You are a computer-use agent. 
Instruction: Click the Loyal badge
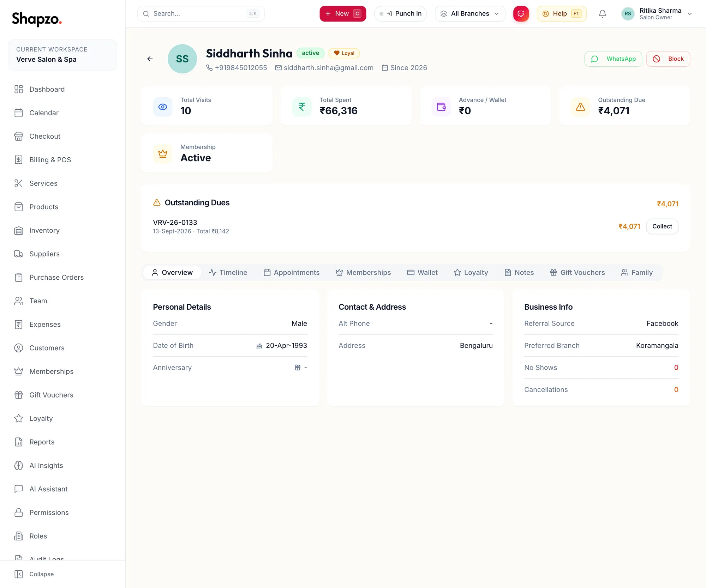coord(344,53)
